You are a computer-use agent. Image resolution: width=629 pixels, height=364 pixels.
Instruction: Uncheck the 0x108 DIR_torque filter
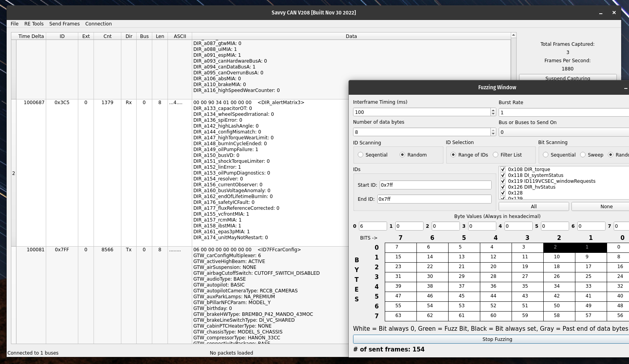503,169
